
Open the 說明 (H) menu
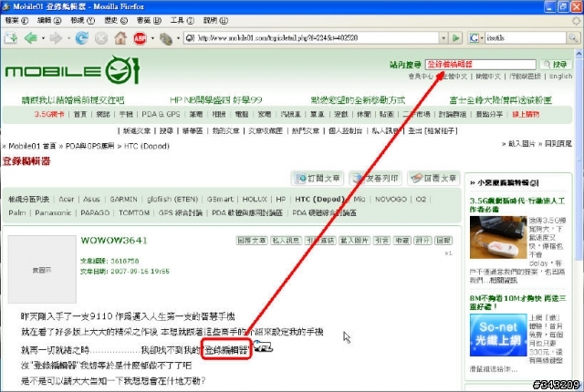click(x=215, y=20)
